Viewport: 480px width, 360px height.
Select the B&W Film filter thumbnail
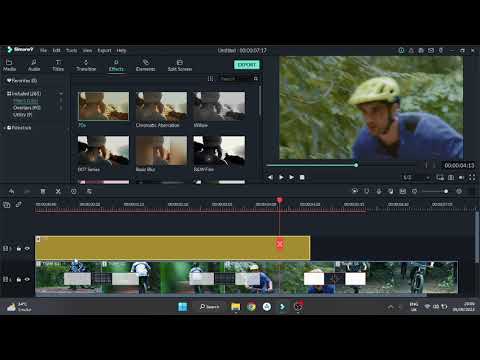[219, 150]
